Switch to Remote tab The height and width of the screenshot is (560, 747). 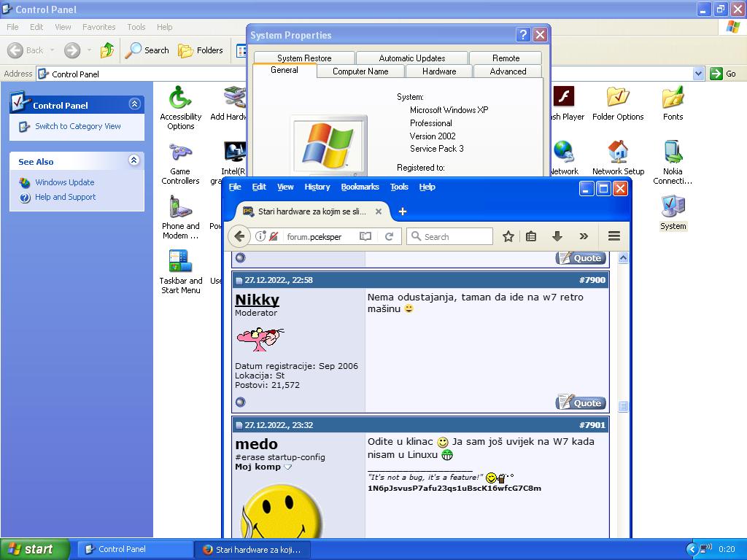pyautogui.click(x=506, y=58)
